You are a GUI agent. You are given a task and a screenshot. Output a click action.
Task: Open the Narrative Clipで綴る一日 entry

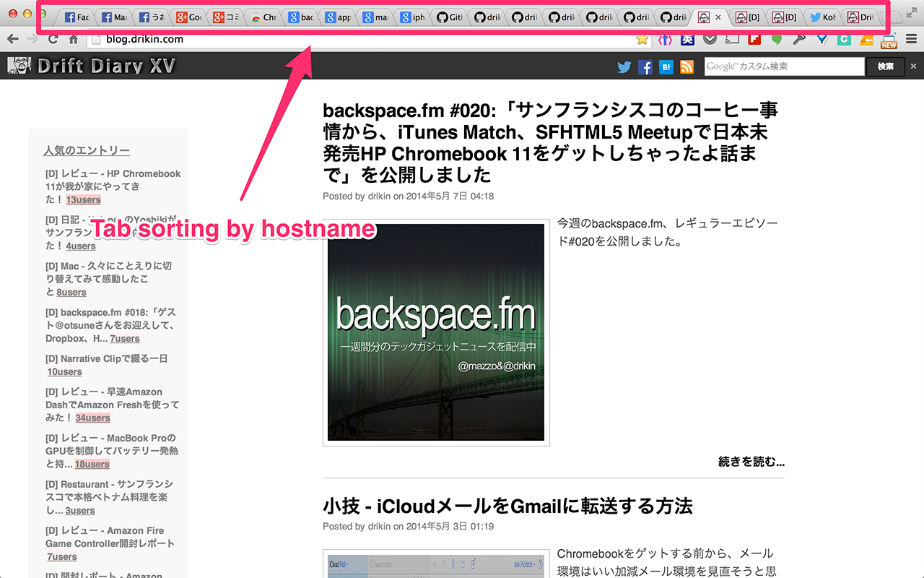106,358
